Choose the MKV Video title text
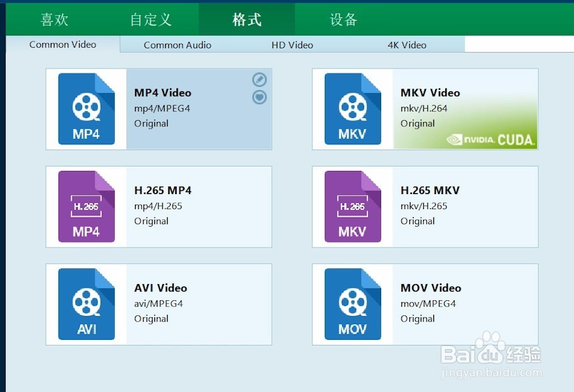The width and height of the screenshot is (574, 392). (430, 93)
